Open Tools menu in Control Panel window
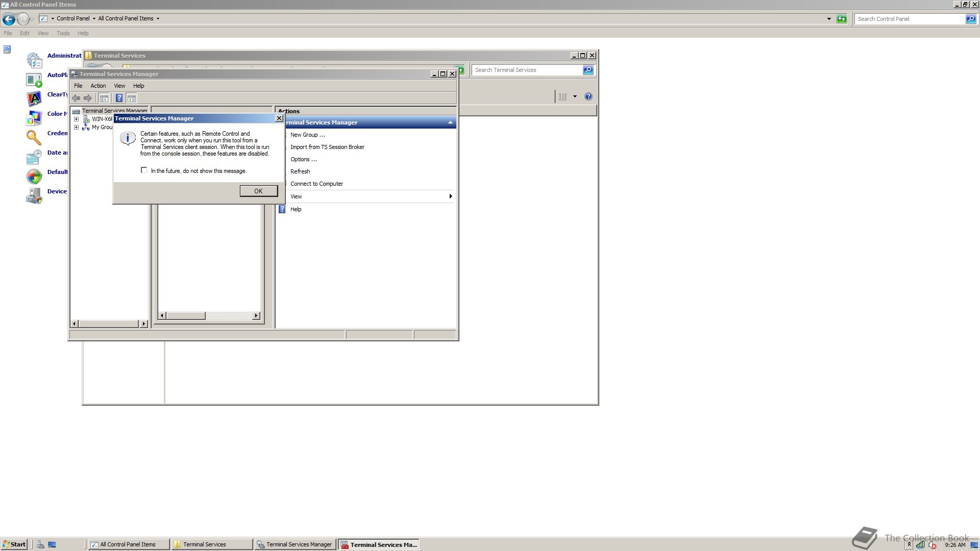Image resolution: width=980 pixels, height=551 pixels. click(63, 33)
